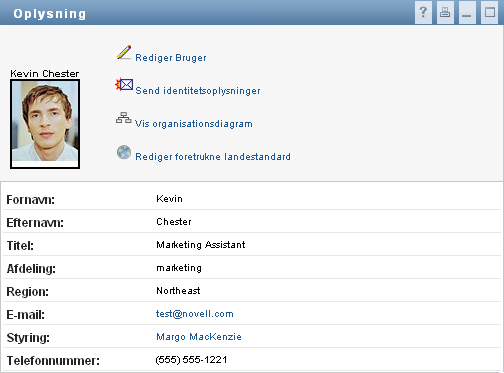The image size is (504, 373).
Task: Click the Afdeling: label
Action: (31, 269)
